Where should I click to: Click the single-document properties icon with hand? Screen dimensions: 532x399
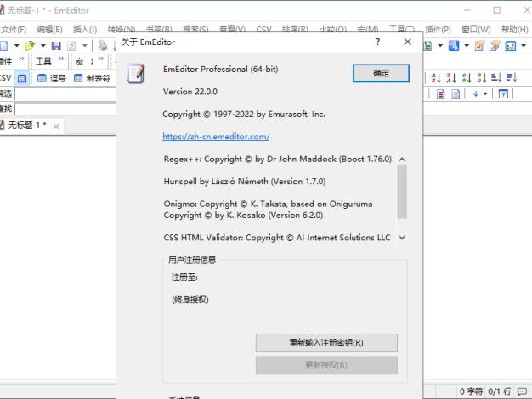pyautogui.click(x=479, y=46)
